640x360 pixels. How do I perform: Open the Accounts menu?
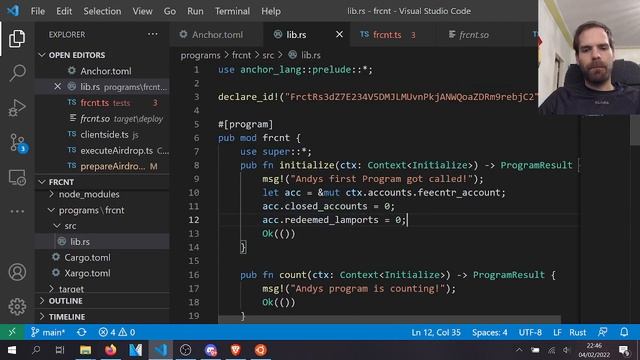[17, 272]
